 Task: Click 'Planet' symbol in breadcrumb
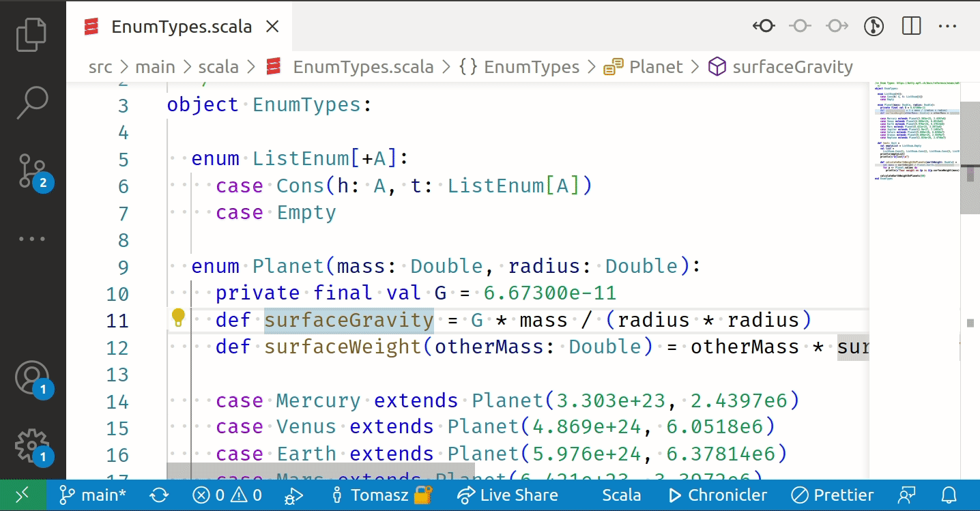[x=644, y=67]
